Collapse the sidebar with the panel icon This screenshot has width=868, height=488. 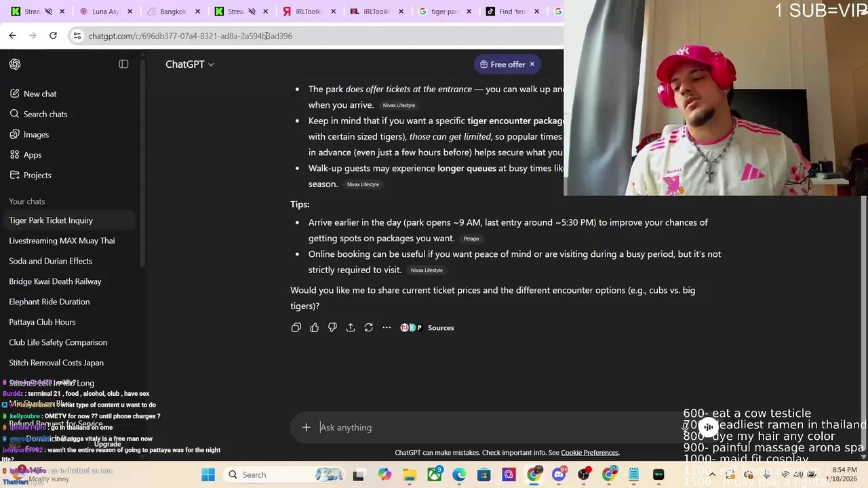click(123, 64)
